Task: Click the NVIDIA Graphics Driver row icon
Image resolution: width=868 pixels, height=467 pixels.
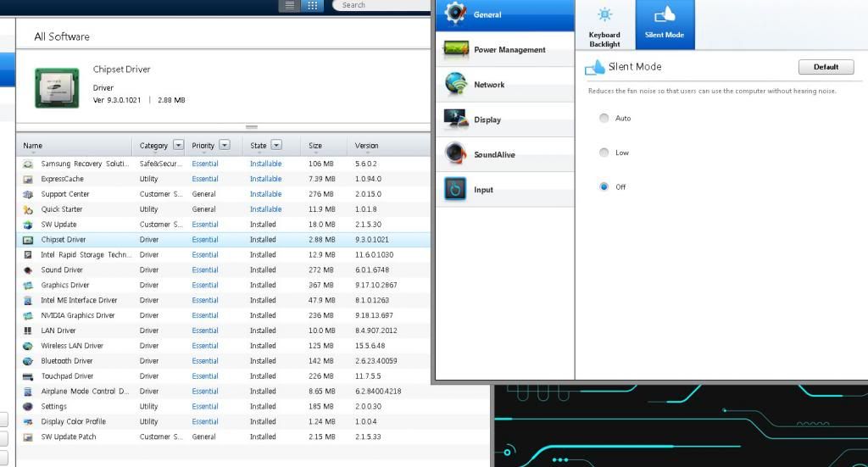Action: pos(28,315)
